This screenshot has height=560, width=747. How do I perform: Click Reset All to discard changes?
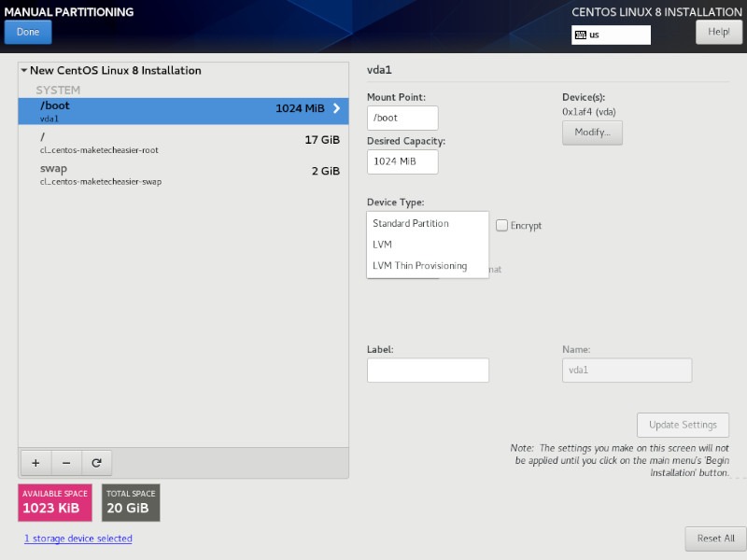[713, 539]
